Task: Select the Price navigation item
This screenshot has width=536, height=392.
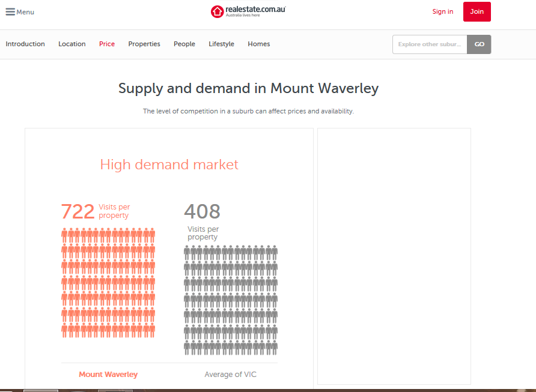Action: click(107, 44)
